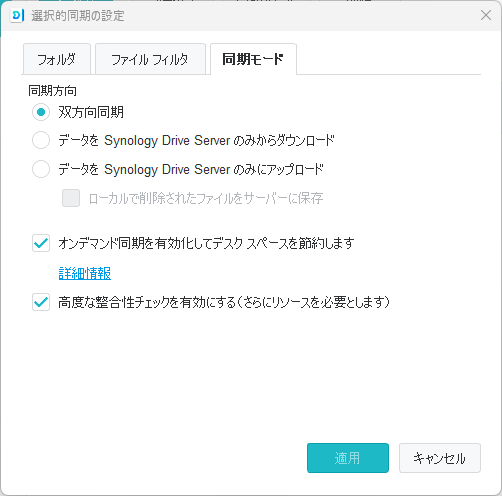Screen dimensions: 502x496
Task: Click the キャンセル button
Action: 440,458
